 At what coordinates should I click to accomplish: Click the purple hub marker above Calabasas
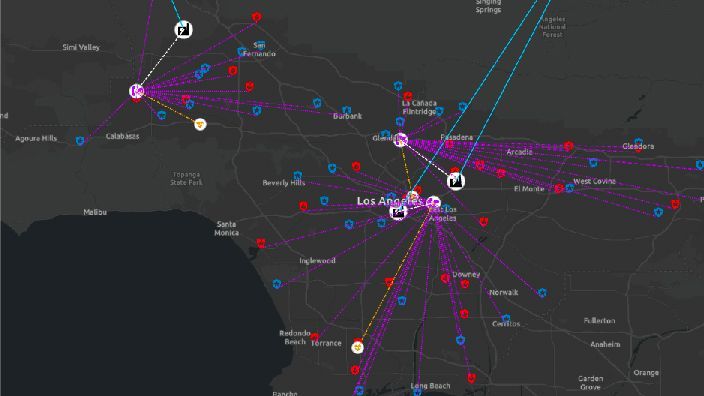click(136, 91)
